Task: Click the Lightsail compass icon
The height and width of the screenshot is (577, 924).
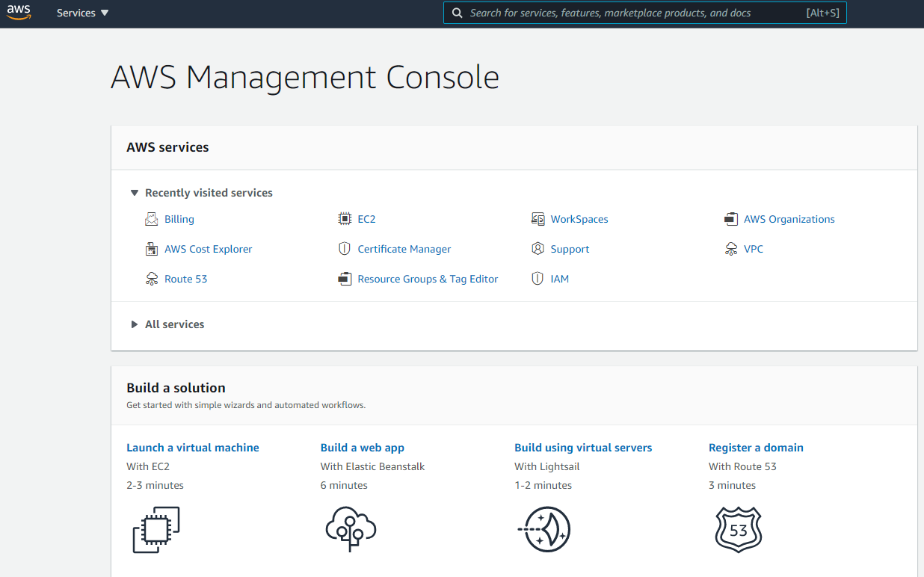Action: (x=544, y=529)
